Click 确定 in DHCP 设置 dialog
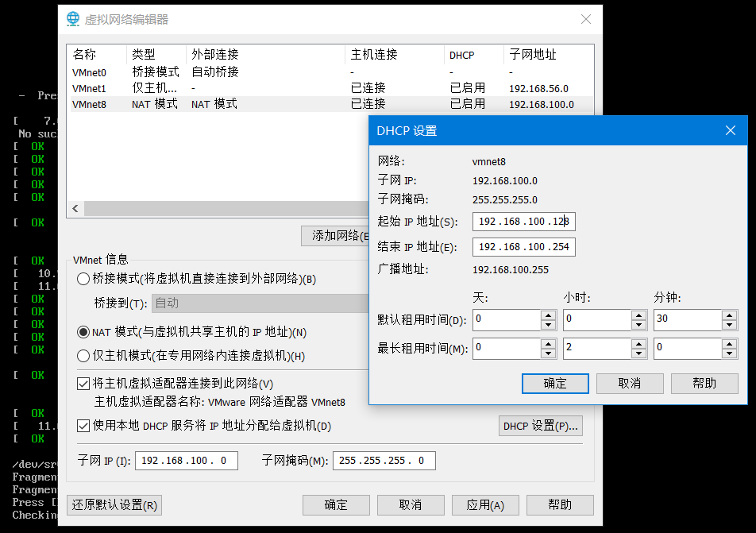The image size is (756, 533). 555,384
